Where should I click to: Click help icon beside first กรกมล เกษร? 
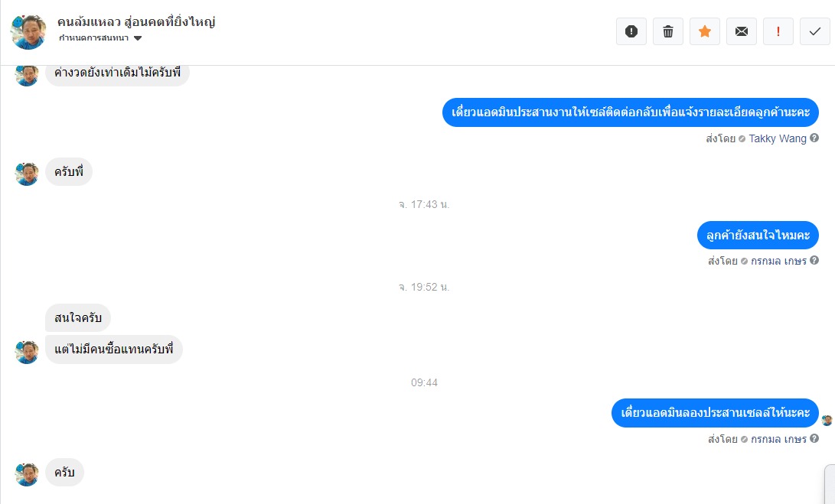[x=814, y=260]
